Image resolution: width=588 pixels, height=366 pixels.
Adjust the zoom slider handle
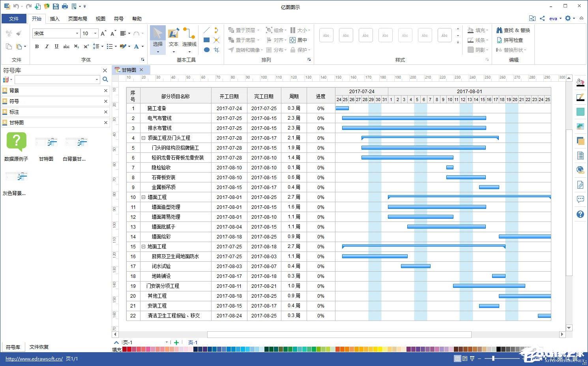(x=493, y=358)
